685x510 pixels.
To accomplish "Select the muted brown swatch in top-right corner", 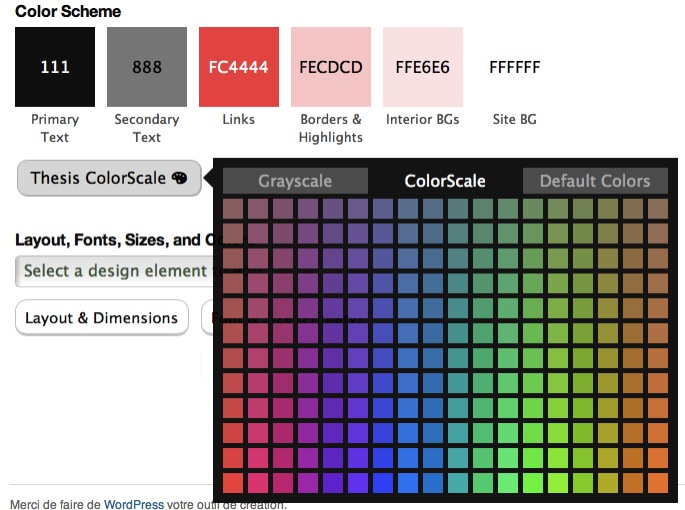I will click(x=657, y=208).
